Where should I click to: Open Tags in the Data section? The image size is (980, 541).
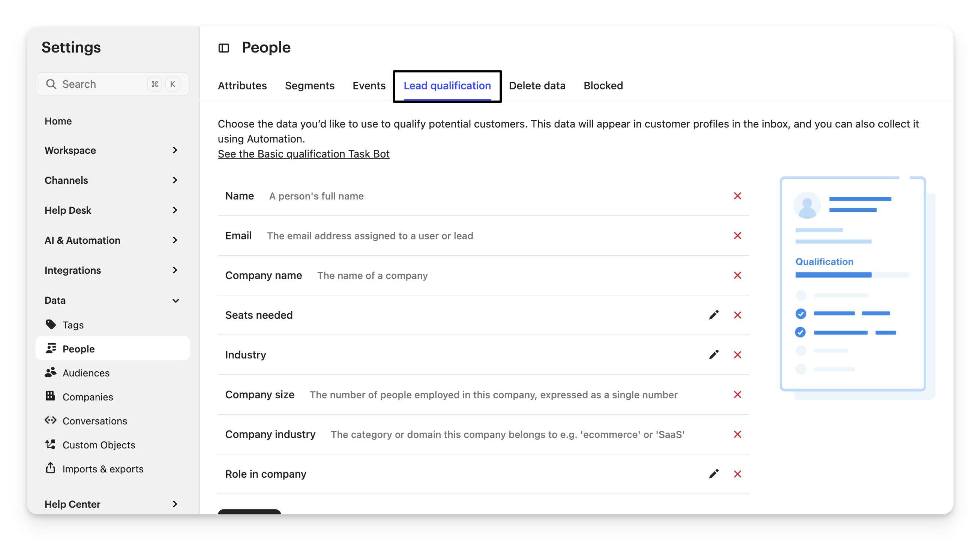click(73, 325)
